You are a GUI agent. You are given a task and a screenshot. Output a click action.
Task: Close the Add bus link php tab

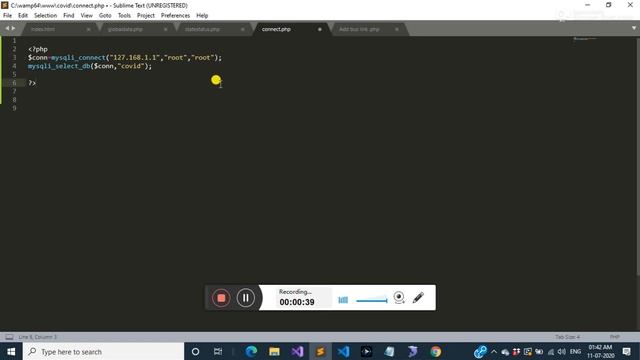coord(397,29)
